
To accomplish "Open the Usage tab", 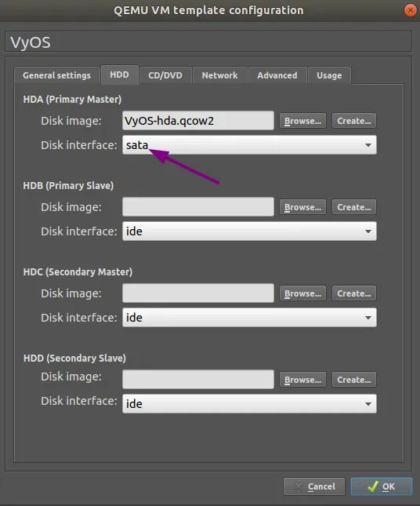I will 329,75.
